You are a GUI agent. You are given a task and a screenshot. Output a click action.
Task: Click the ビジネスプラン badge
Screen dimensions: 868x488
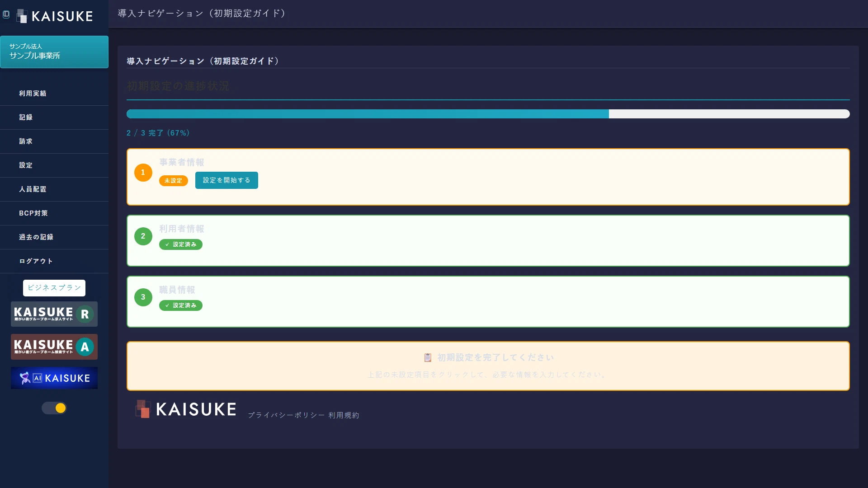tap(54, 288)
